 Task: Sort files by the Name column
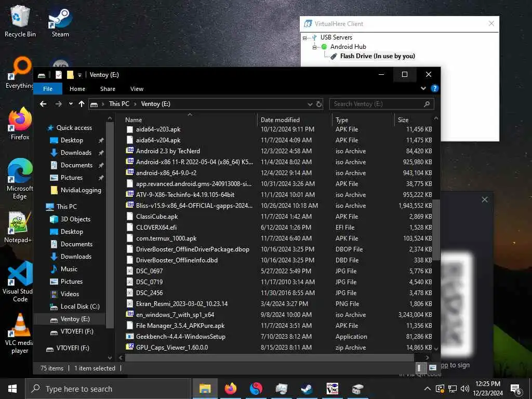(134, 120)
